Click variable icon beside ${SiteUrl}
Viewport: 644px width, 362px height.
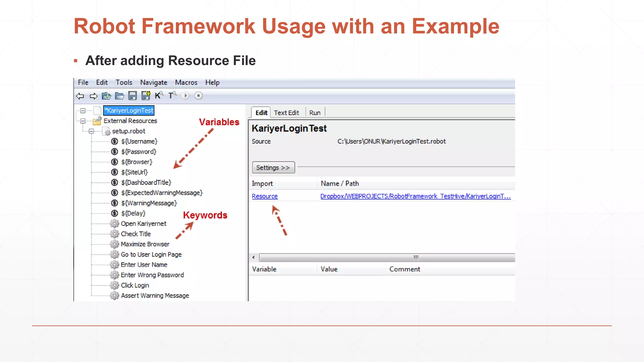point(115,172)
